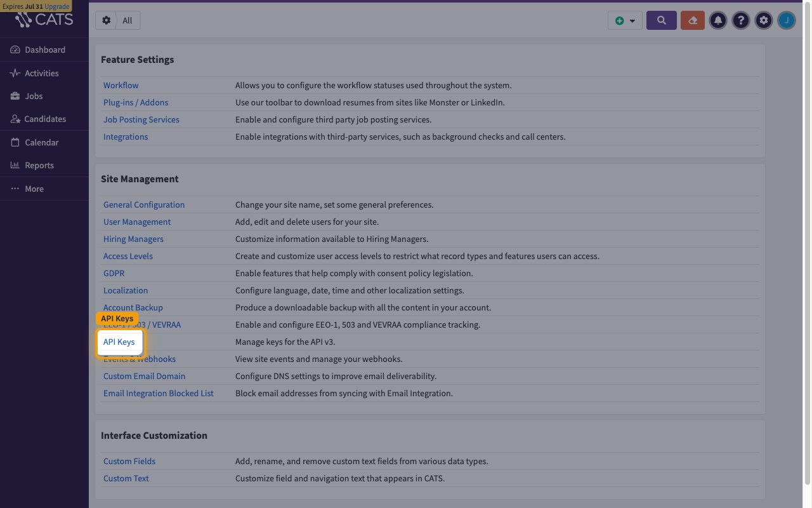Open the GDPR link
The image size is (812, 508).
114,273
